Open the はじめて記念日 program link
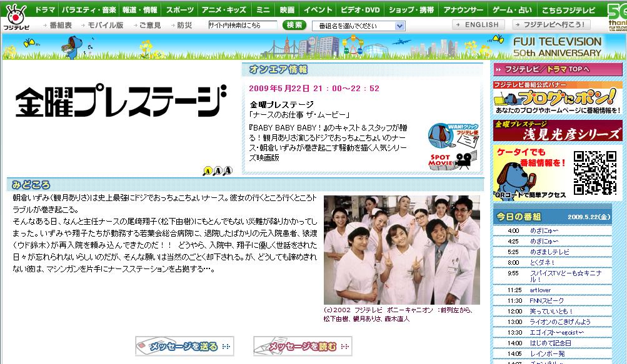The height and width of the screenshot is (364, 627). [x=550, y=343]
